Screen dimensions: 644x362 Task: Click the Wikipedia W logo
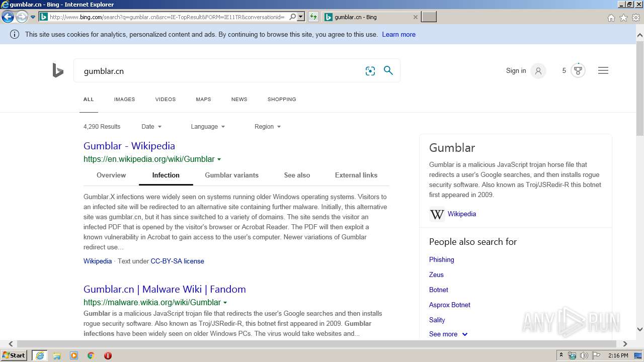[437, 214]
